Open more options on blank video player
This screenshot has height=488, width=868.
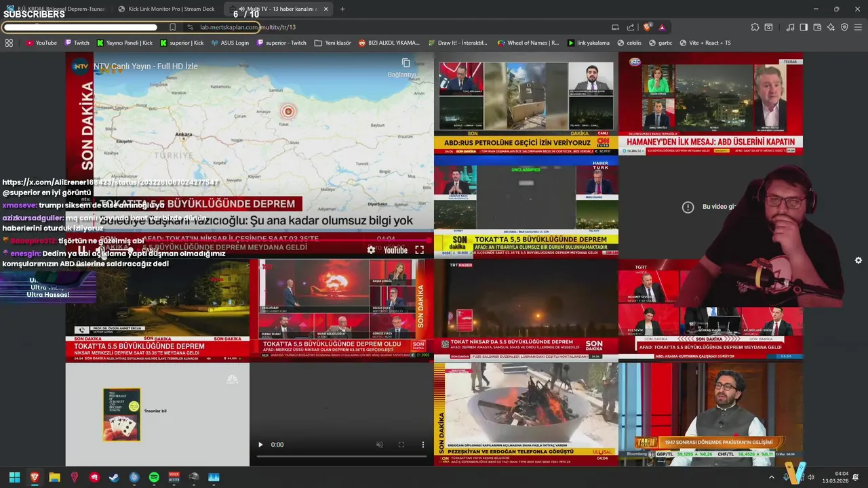point(423,445)
